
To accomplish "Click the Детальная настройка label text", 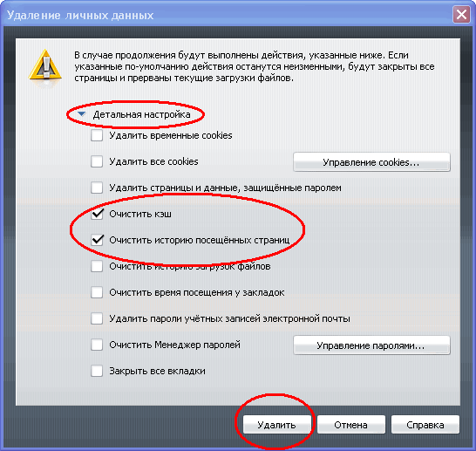I will click(141, 114).
